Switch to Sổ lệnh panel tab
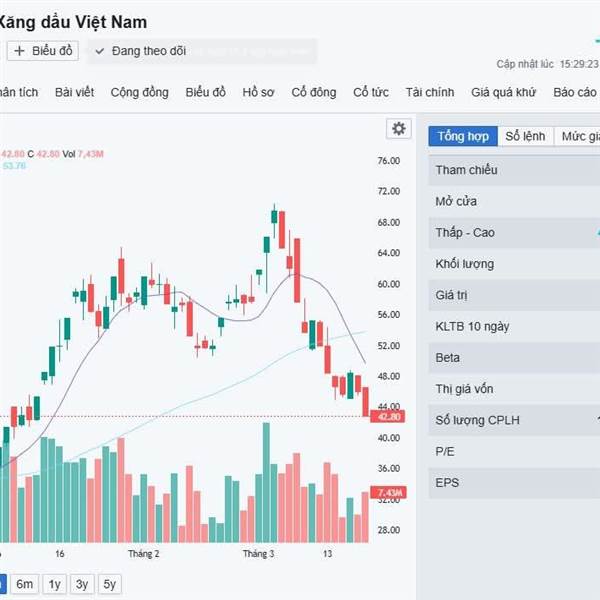 click(525, 137)
